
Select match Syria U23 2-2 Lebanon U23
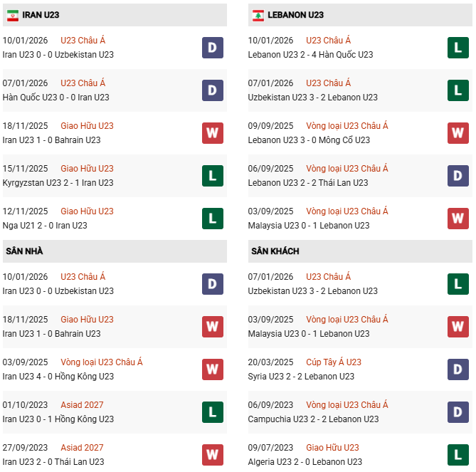[x=301, y=377]
